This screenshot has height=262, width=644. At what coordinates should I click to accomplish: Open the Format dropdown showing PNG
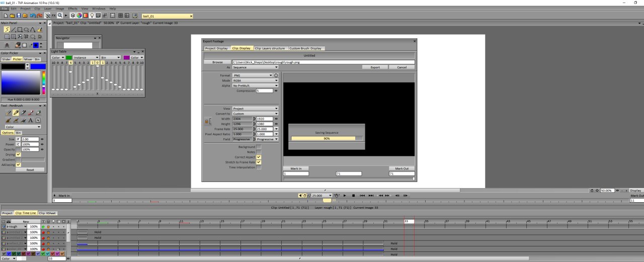tap(253, 75)
